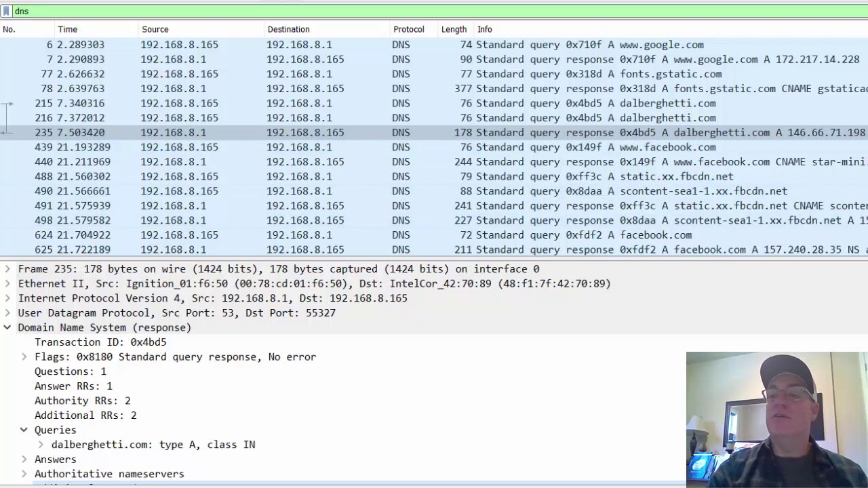Viewport: 868px width, 488px height.
Task: Select packet 488 static.xx.fbcdn.net query
Action: coord(434,176)
